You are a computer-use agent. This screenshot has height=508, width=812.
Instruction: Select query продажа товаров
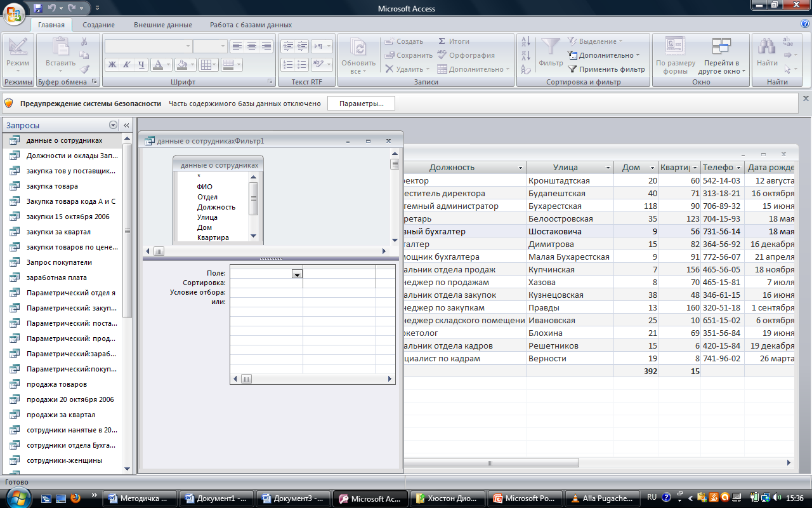(x=63, y=384)
